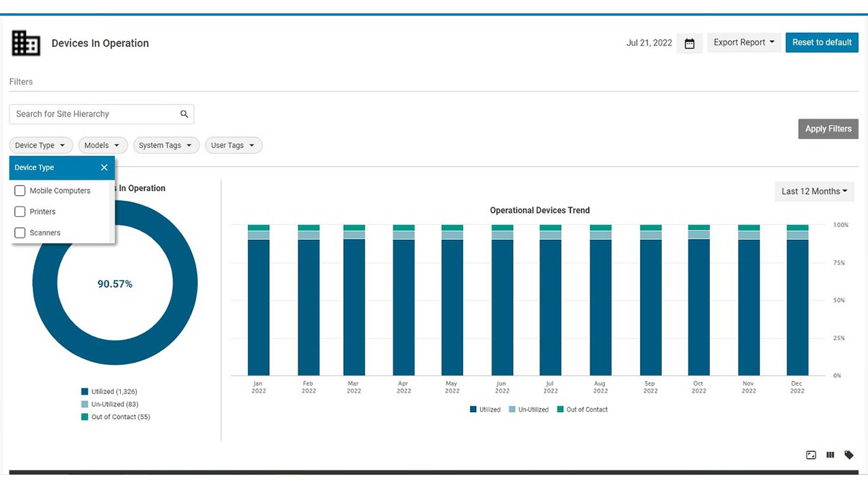Click the Dec 2022 bar in the trend chart
868x488 pixels.
(797, 300)
